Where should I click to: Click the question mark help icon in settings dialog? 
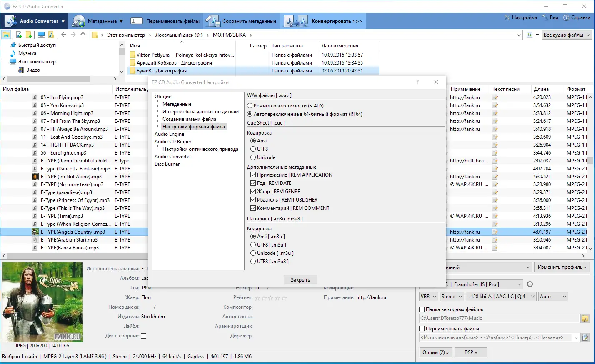point(417,82)
